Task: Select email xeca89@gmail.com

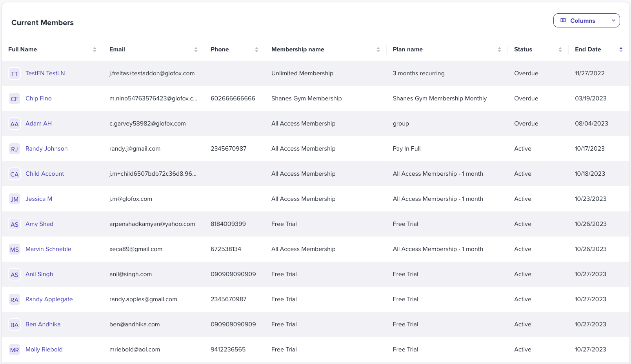Action: [136, 249]
